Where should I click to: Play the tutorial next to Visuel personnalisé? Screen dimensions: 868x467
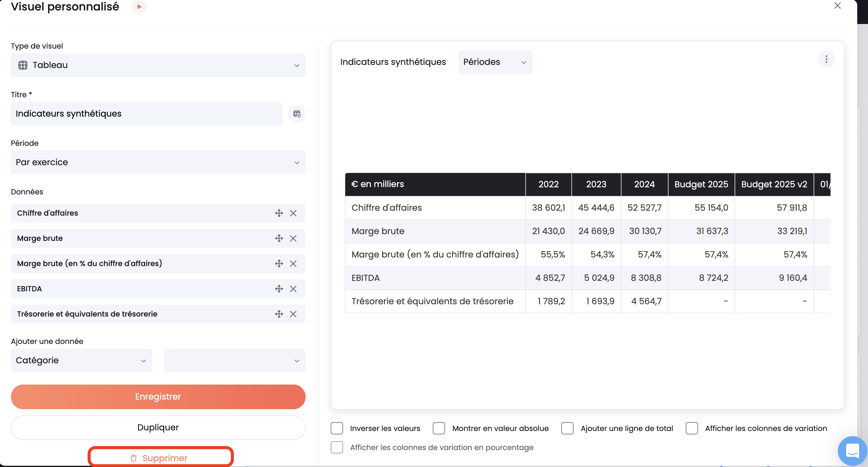coord(139,7)
